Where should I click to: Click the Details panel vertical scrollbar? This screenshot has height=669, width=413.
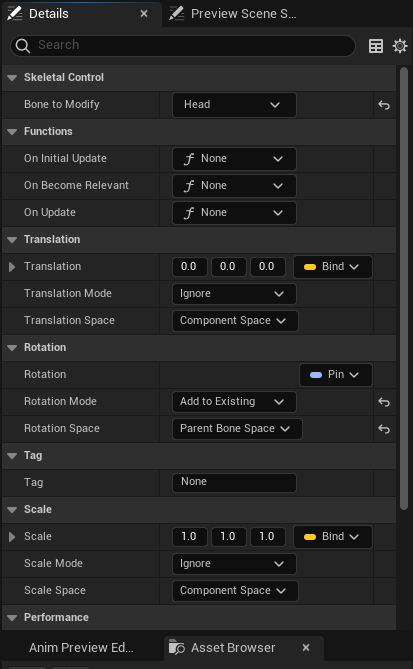pyautogui.click(x=404, y=288)
